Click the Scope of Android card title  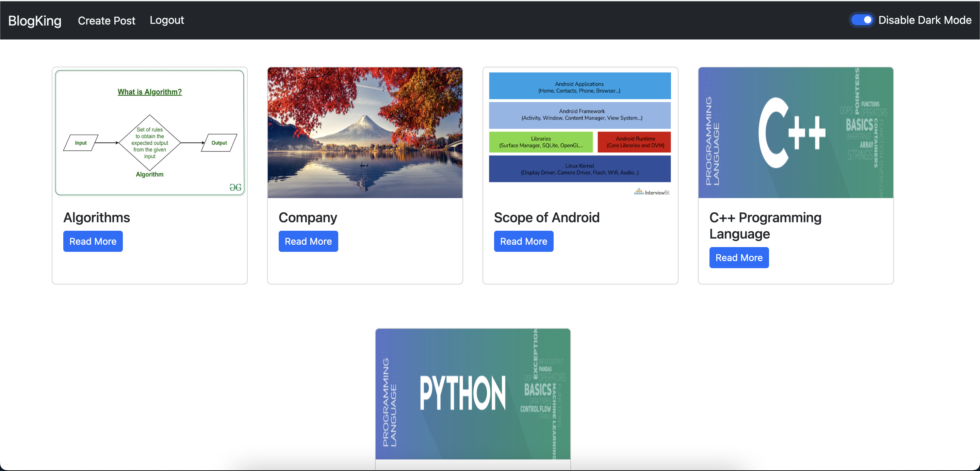tap(546, 217)
